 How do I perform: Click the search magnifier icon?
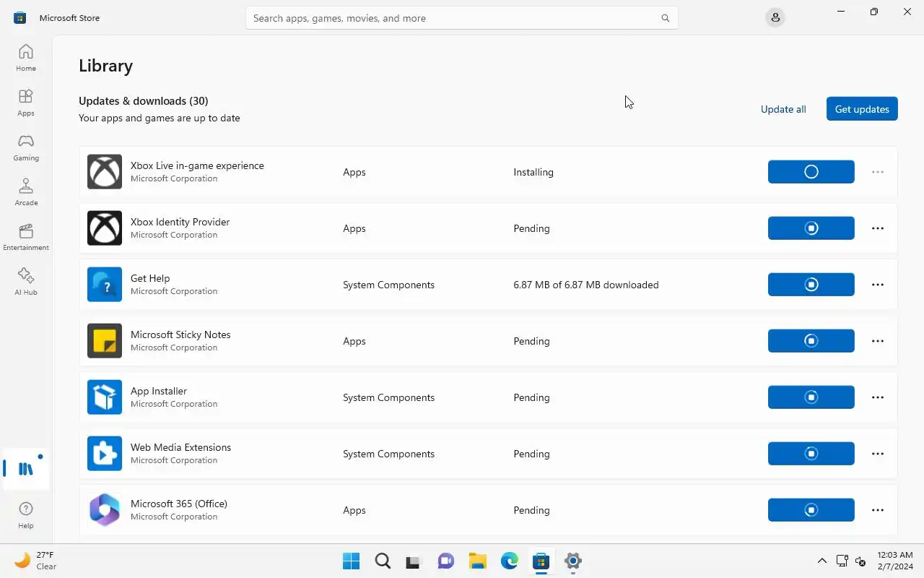click(666, 18)
